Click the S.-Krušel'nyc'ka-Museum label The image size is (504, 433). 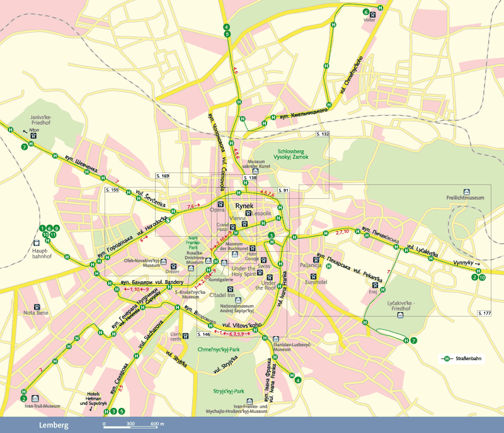(190, 295)
